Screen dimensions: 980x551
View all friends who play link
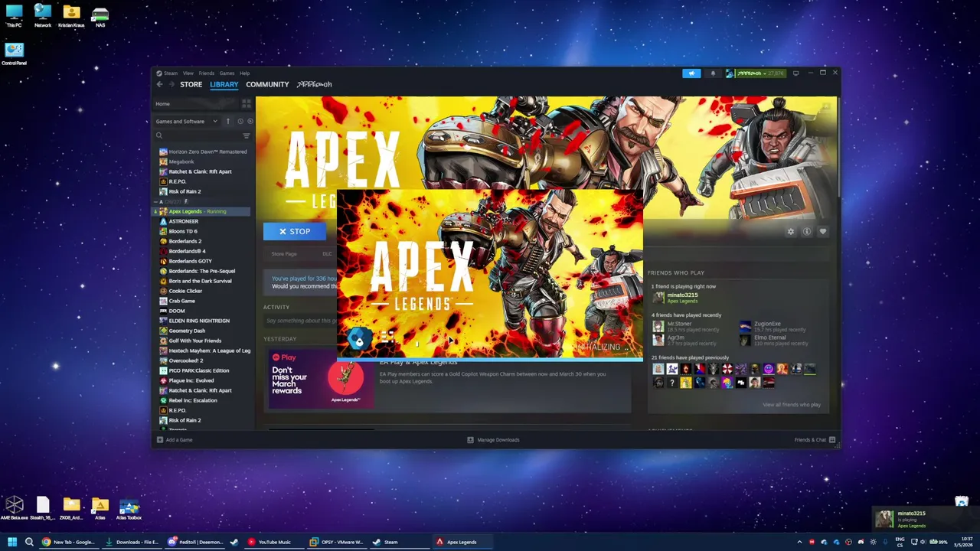(x=792, y=405)
